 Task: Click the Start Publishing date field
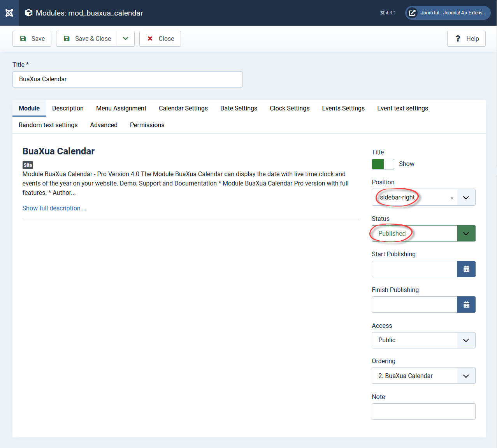414,269
